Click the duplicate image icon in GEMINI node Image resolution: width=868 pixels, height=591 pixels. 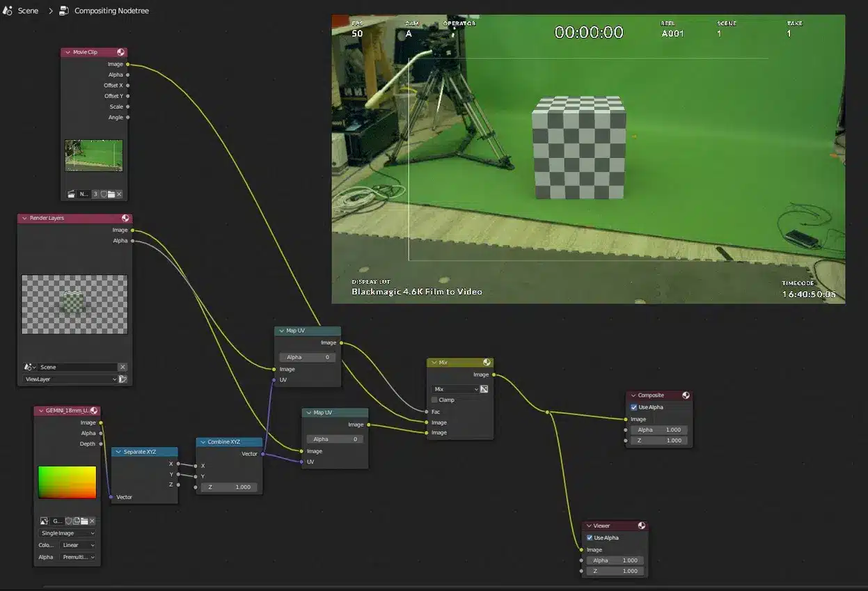[x=77, y=521]
